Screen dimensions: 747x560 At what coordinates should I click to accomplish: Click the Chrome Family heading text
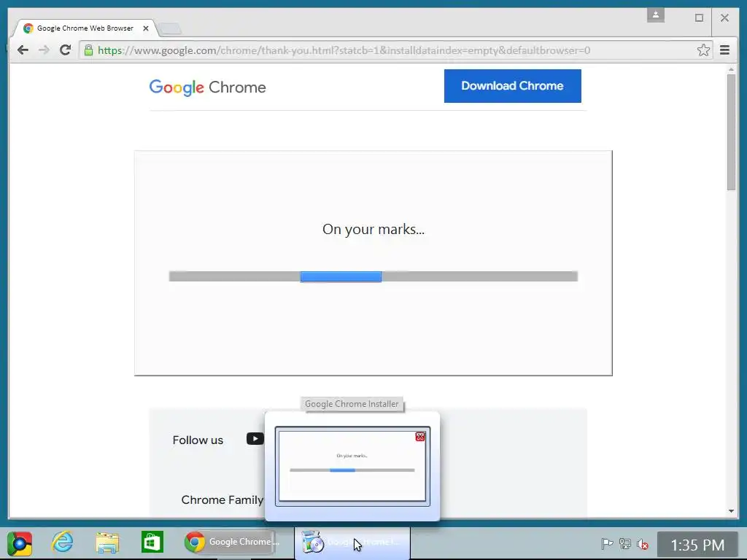click(222, 499)
